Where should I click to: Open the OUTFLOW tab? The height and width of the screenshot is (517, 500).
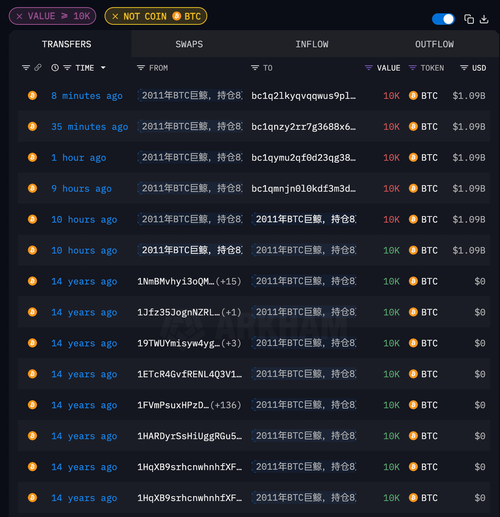pyautogui.click(x=434, y=44)
